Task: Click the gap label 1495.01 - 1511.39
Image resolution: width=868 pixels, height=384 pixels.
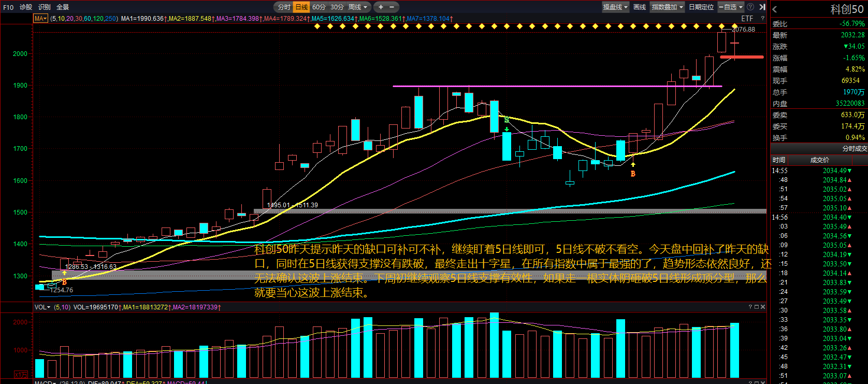Action: coord(293,205)
